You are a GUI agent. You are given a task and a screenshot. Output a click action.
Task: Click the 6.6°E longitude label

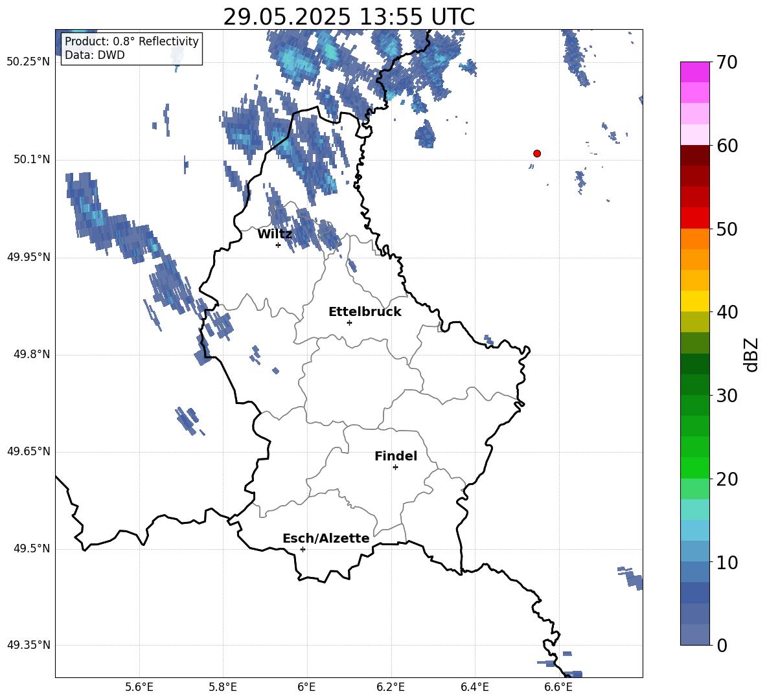point(558,687)
